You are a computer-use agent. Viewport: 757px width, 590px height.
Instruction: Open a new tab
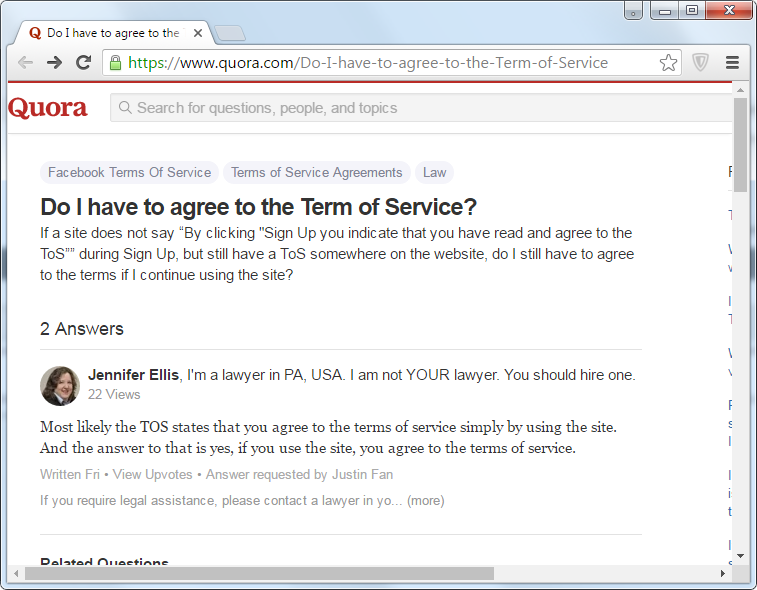(x=229, y=34)
